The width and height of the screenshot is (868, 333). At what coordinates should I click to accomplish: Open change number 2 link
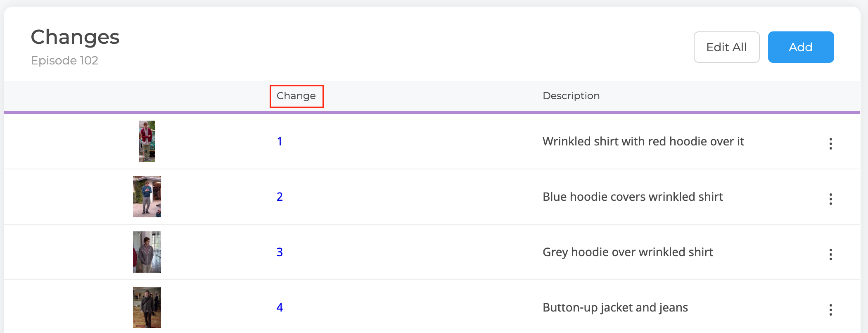(280, 197)
